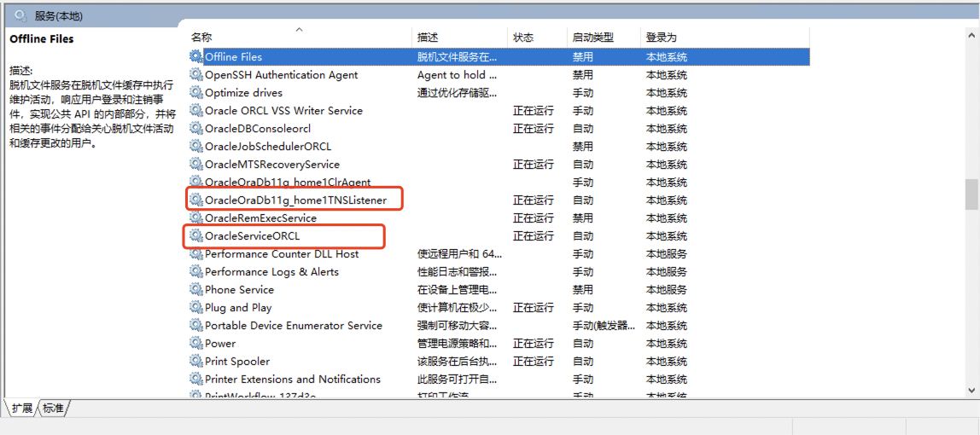The width and height of the screenshot is (980, 435).
Task: Sort by the 名称 column header
Action: pyautogui.click(x=201, y=38)
